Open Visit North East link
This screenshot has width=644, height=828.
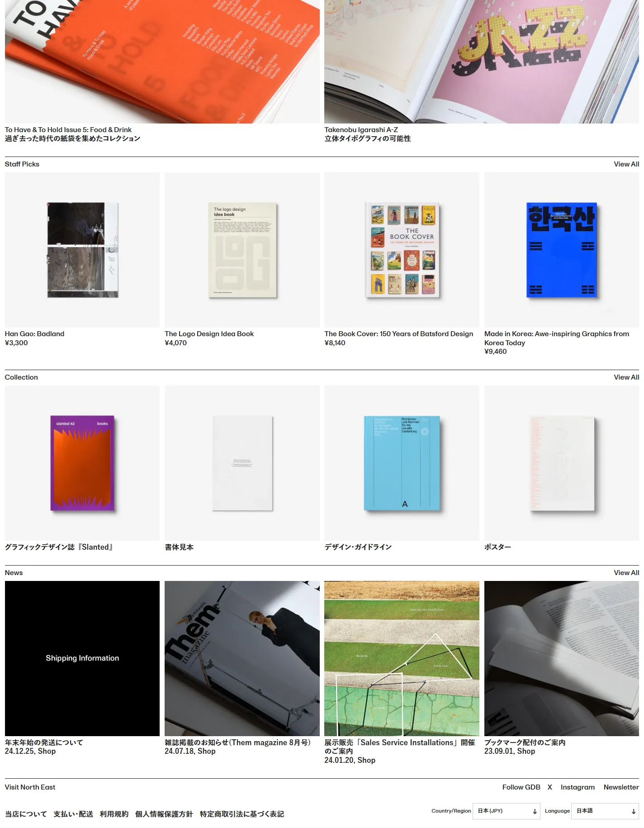tap(30, 787)
